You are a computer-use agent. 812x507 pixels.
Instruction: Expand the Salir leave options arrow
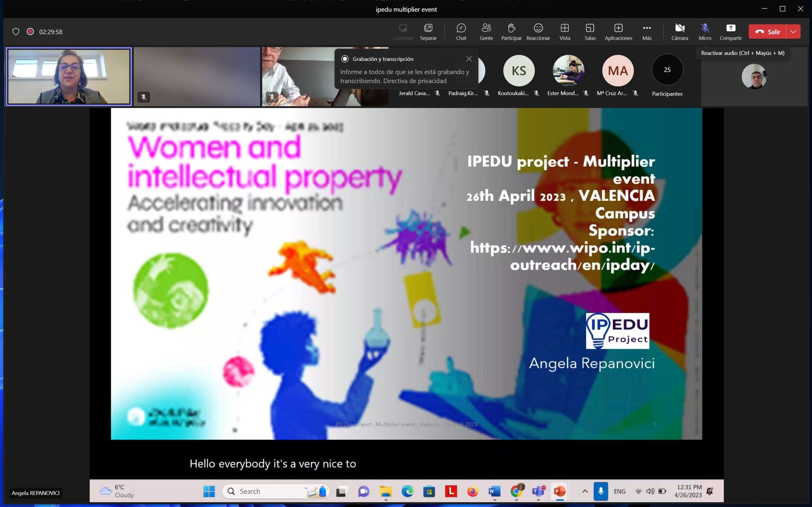(x=793, y=31)
